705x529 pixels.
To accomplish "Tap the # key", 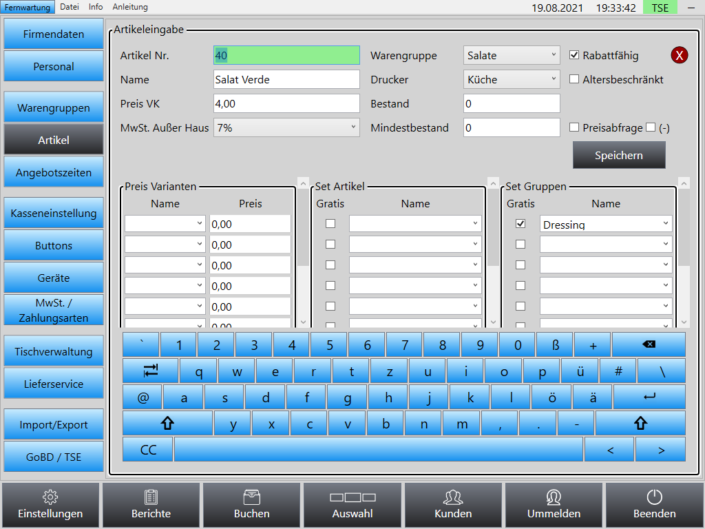I will (x=618, y=371).
